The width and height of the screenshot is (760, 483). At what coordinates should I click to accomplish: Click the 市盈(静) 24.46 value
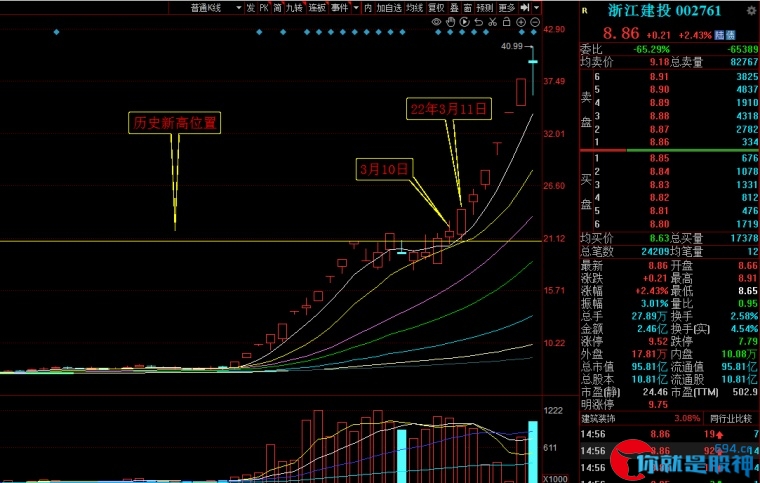(657, 391)
